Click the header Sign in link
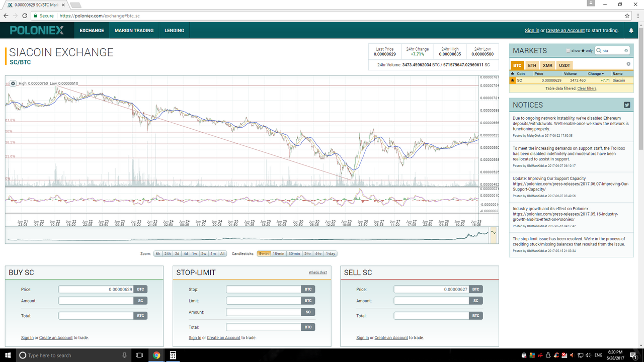The width and height of the screenshot is (644, 362). pos(532,31)
